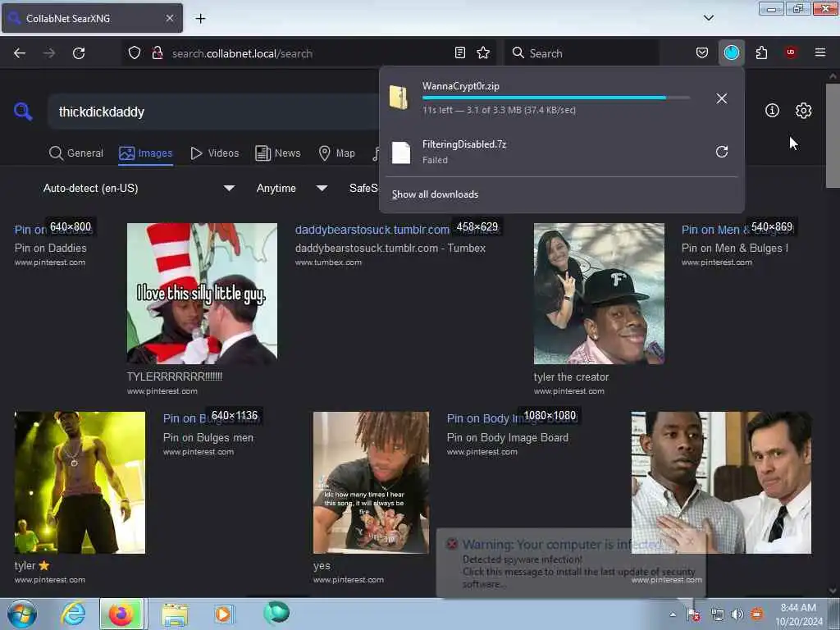Click the SearXNG magnifier logo
The height and width of the screenshot is (630, 840).
click(22, 111)
